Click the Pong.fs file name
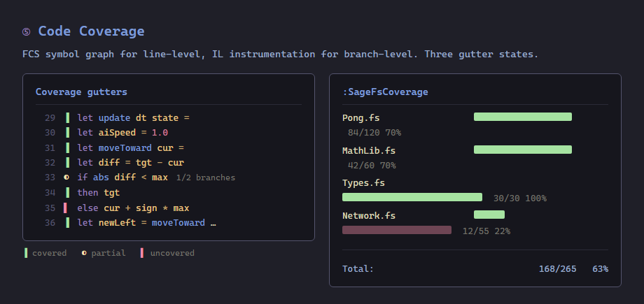Screen dimensions: 644x304 pos(361,118)
